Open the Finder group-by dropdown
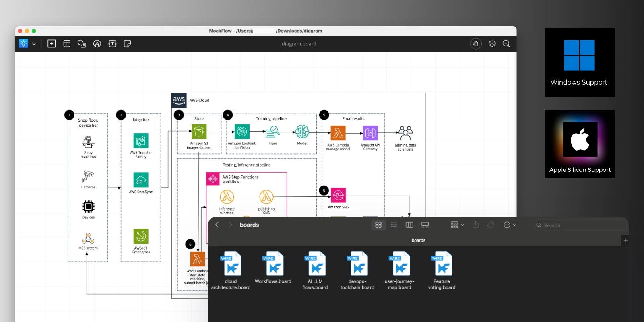The image size is (644, 322). (x=457, y=225)
